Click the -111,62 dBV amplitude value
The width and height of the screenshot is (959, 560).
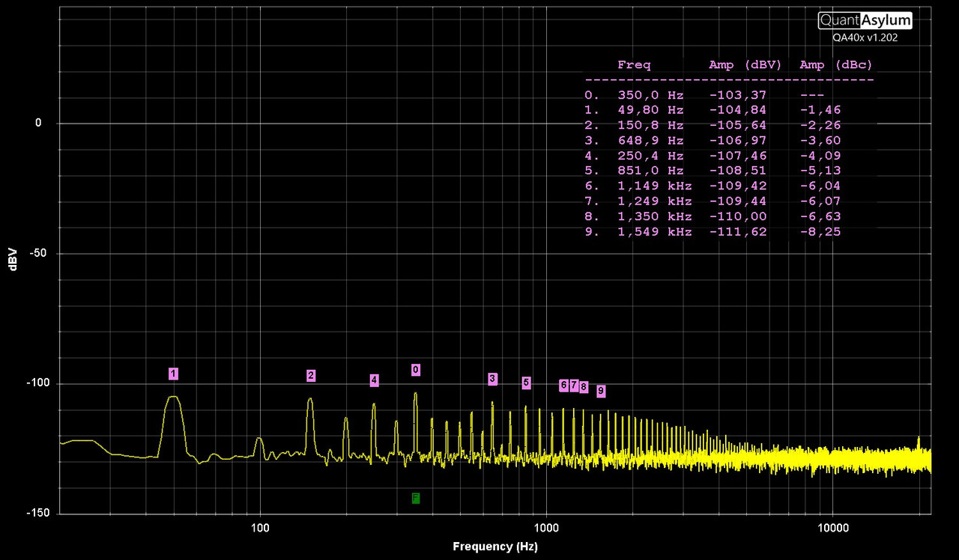(x=737, y=232)
